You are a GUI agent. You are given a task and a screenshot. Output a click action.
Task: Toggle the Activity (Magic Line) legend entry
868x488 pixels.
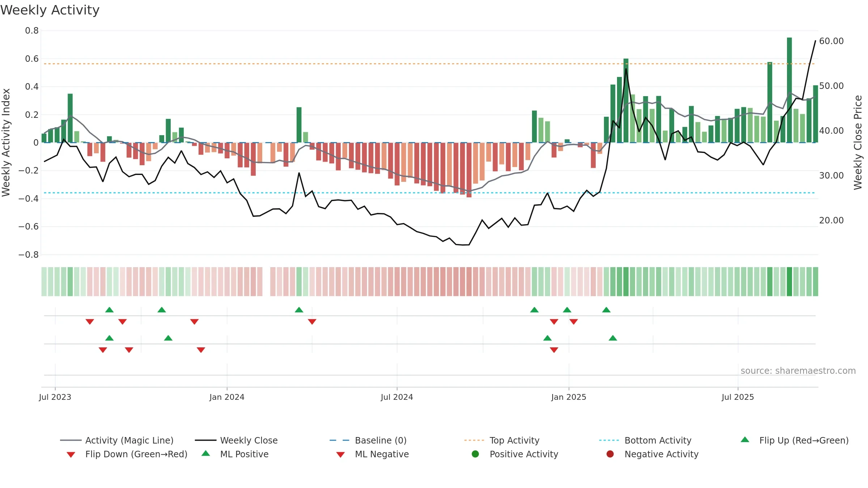[117, 440]
